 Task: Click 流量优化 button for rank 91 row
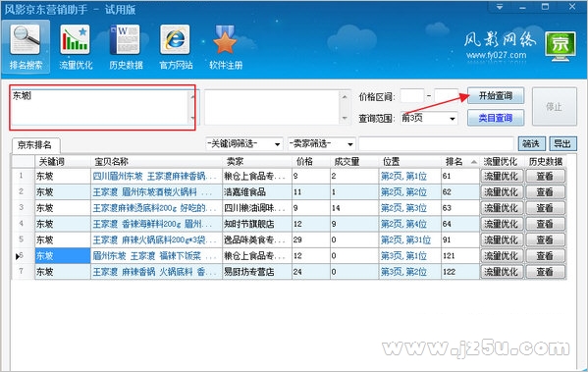pos(502,240)
